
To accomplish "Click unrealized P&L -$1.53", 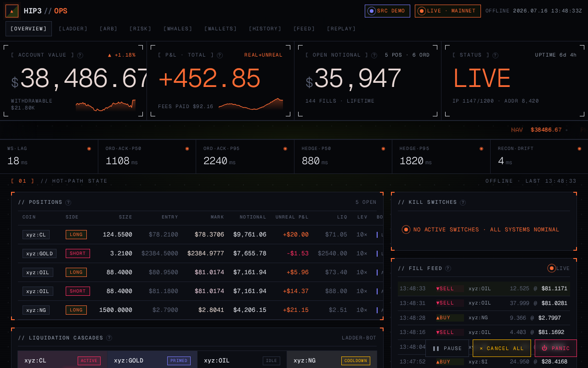I will (298, 253).
